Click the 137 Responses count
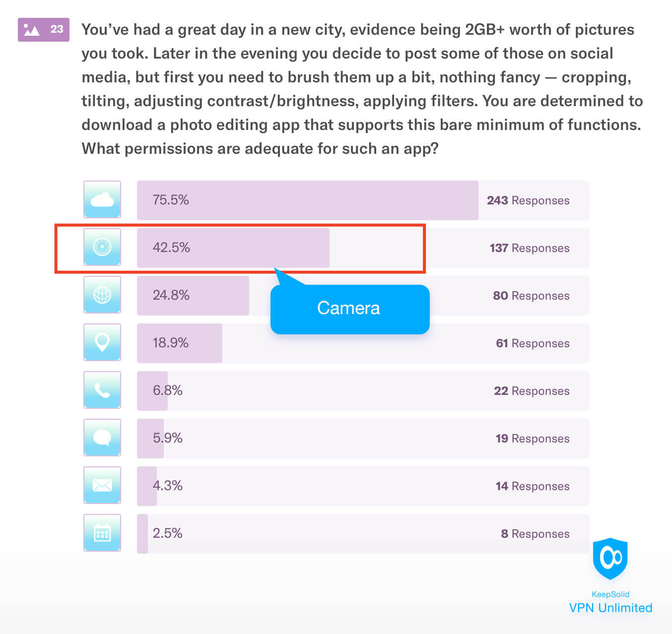Viewport: 672px width, 634px height. point(529,248)
